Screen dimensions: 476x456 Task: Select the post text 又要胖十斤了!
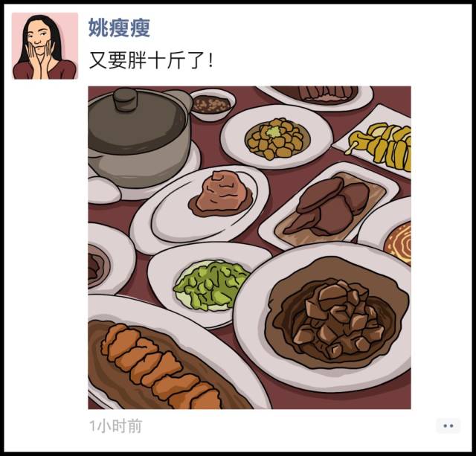click(x=151, y=60)
